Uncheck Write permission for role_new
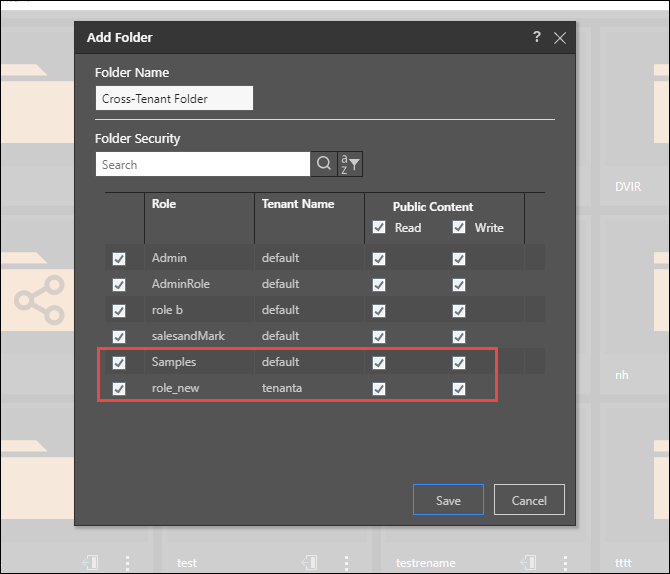This screenshot has width=670, height=574. click(x=459, y=388)
